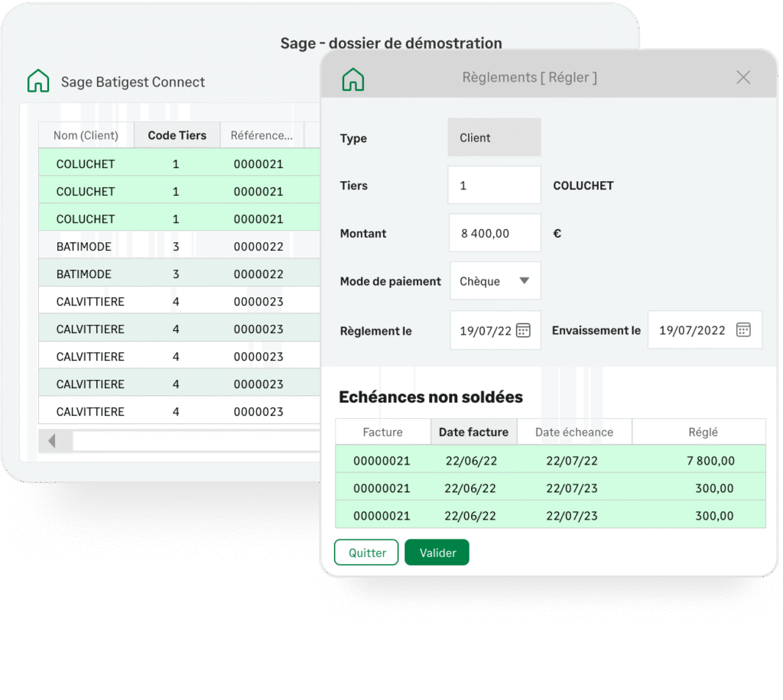Click the Sage Batigest Connect home icon
The height and width of the screenshot is (700, 783).
(38, 82)
